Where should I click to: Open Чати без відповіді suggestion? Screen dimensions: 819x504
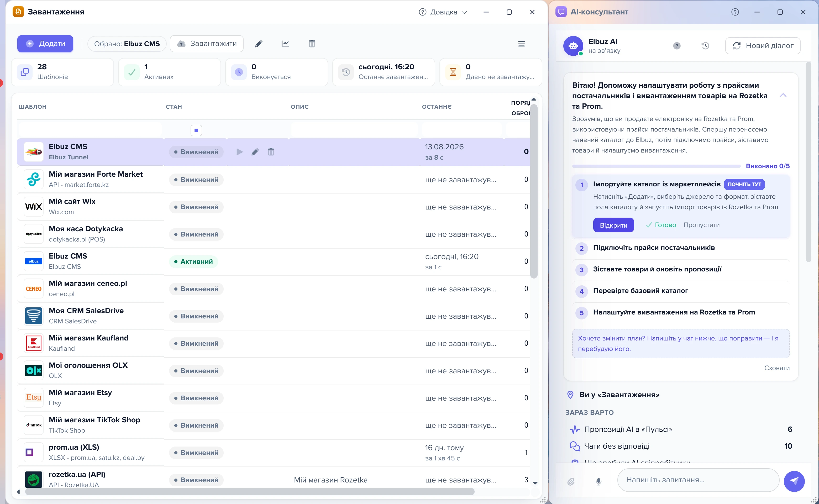click(x=681, y=446)
